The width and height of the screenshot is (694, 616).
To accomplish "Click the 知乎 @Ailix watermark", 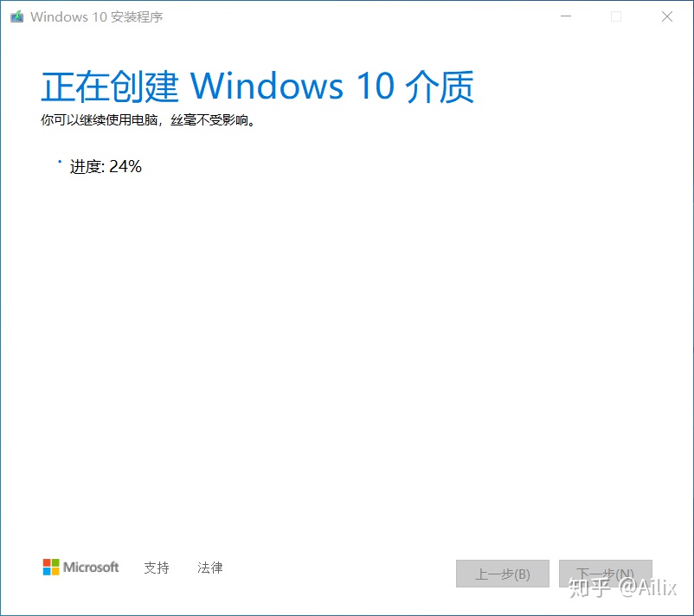I will click(x=622, y=587).
